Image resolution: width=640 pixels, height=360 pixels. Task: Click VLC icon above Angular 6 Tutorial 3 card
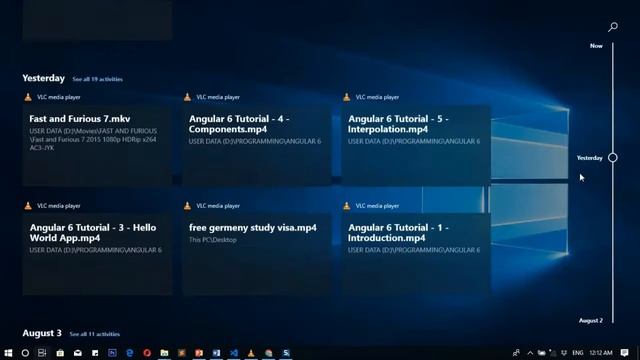tap(28, 206)
